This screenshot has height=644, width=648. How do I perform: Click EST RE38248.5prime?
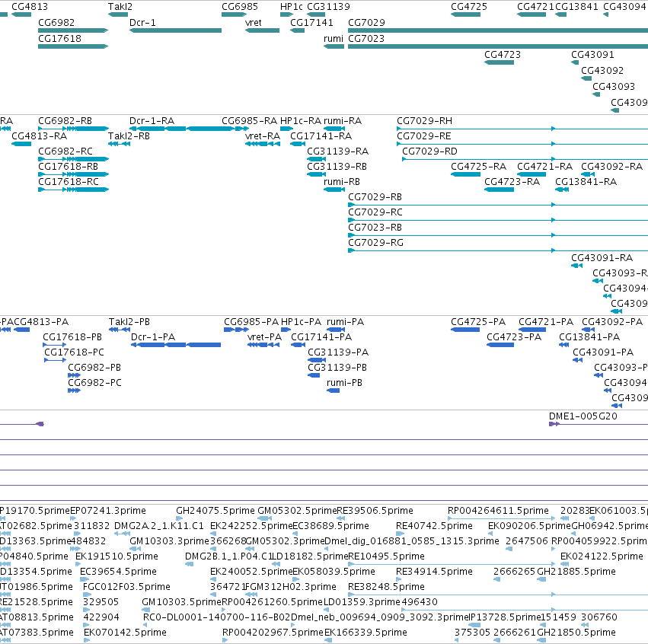386,587
